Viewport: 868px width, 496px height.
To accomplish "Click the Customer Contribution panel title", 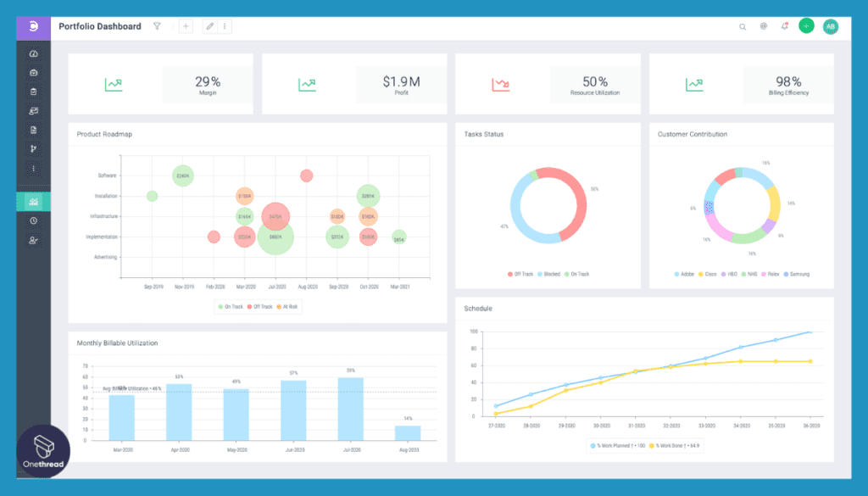I will coord(693,134).
